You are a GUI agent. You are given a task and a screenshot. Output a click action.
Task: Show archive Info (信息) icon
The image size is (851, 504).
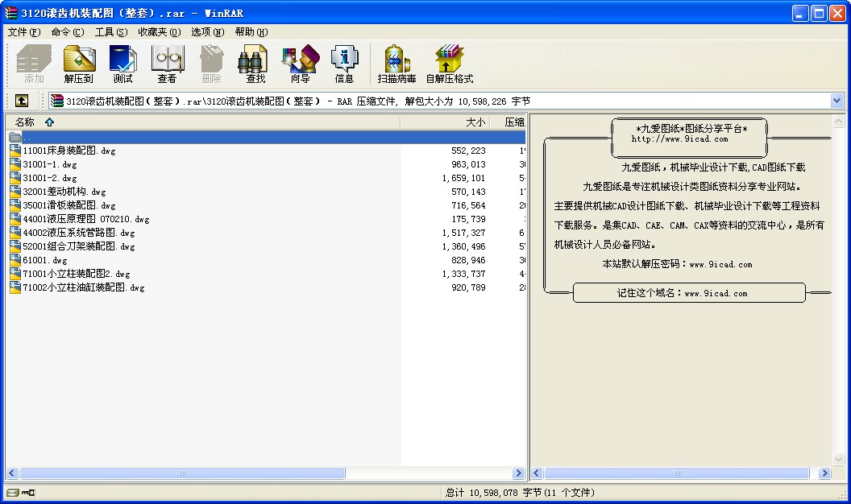pyautogui.click(x=344, y=64)
